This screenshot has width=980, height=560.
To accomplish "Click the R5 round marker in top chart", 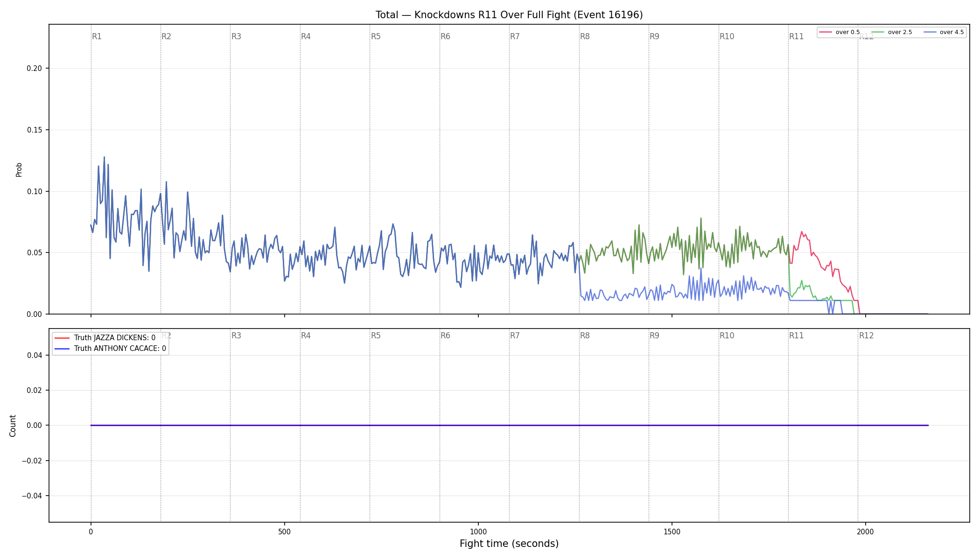I will tap(376, 36).
